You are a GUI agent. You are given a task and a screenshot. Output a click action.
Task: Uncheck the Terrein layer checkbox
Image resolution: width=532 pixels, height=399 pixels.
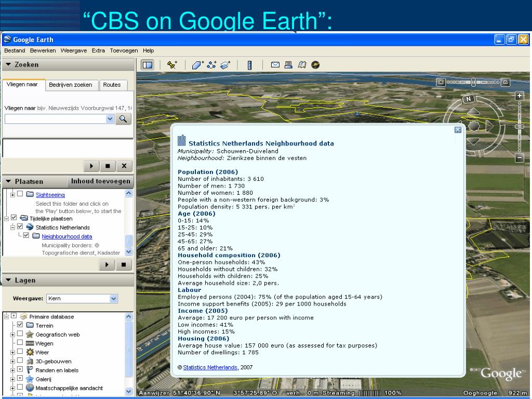coord(20,325)
